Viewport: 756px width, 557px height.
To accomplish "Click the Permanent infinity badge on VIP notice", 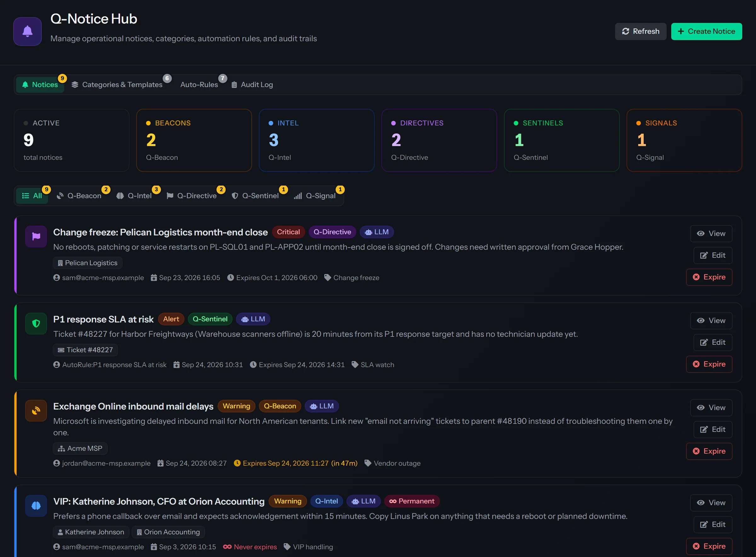I will coord(411,501).
